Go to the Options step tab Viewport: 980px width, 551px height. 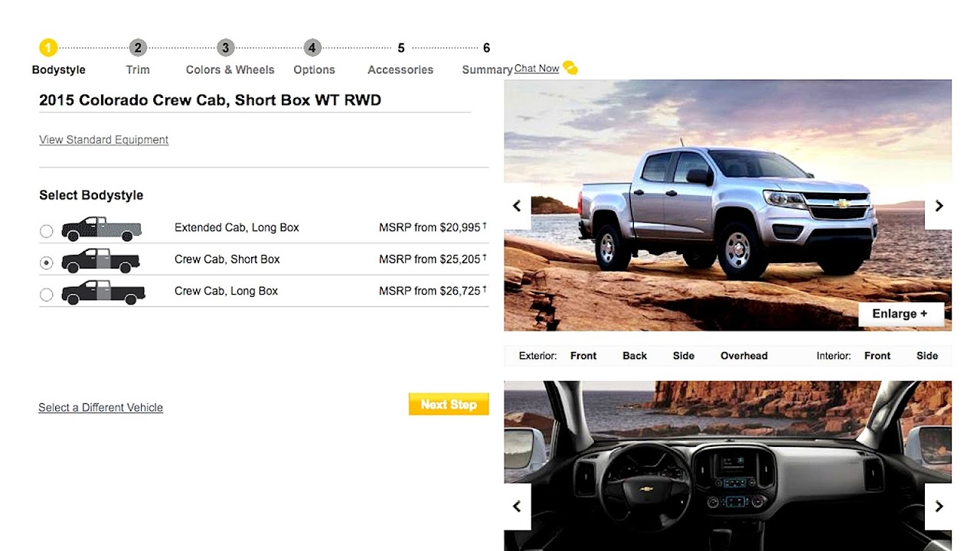pyautogui.click(x=314, y=70)
